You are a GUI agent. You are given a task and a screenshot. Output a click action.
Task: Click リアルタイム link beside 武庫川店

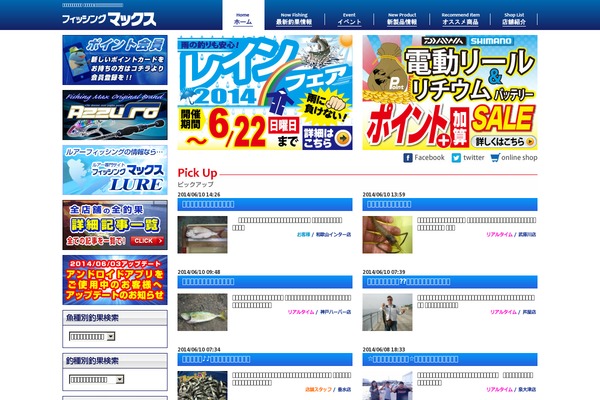(x=499, y=235)
